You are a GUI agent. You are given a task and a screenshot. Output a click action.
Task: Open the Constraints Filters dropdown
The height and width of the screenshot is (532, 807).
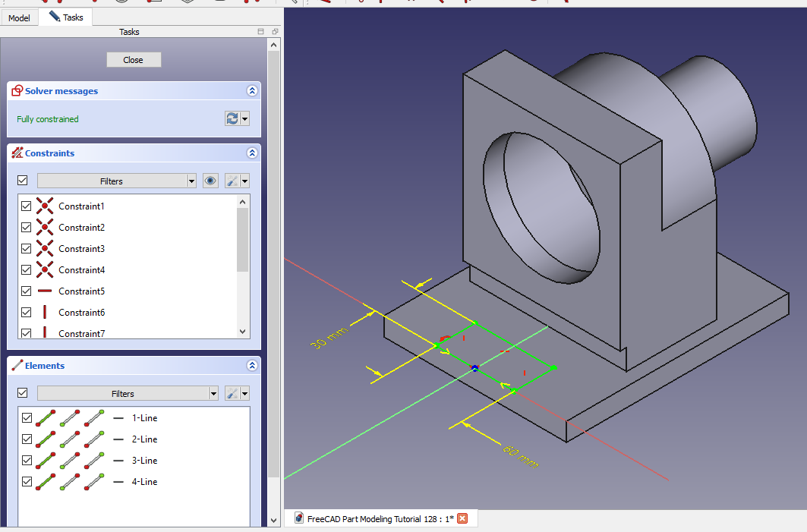191,181
